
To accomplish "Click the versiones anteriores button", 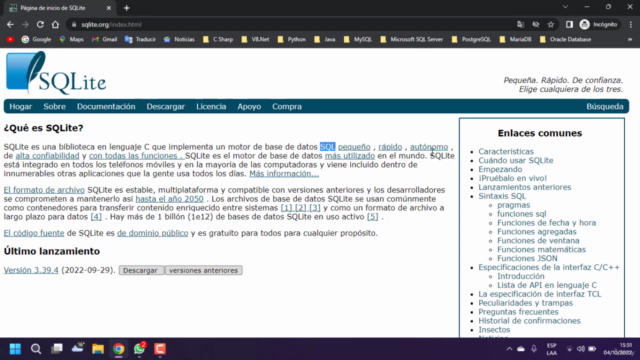I will tap(203, 270).
